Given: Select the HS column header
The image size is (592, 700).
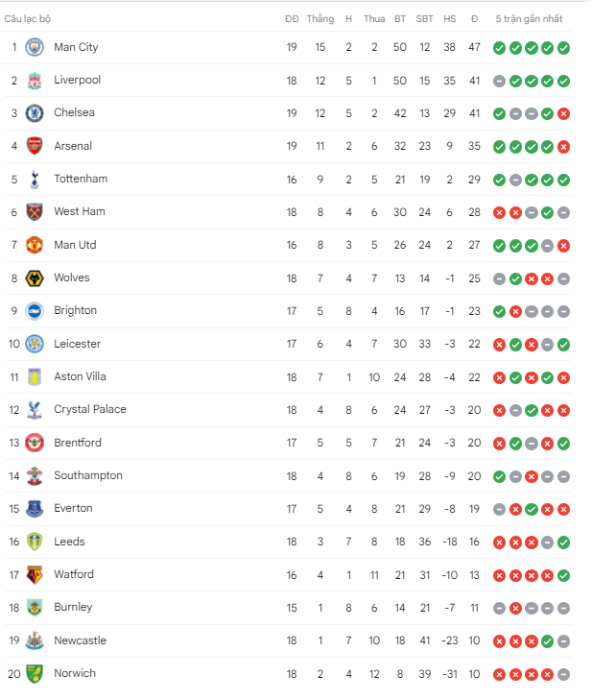Looking at the screenshot, I should tap(450, 19).
